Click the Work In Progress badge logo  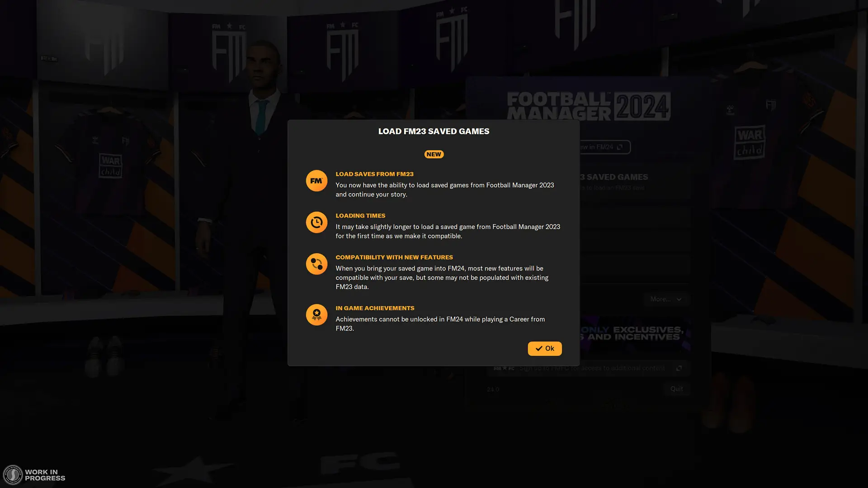(x=13, y=475)
